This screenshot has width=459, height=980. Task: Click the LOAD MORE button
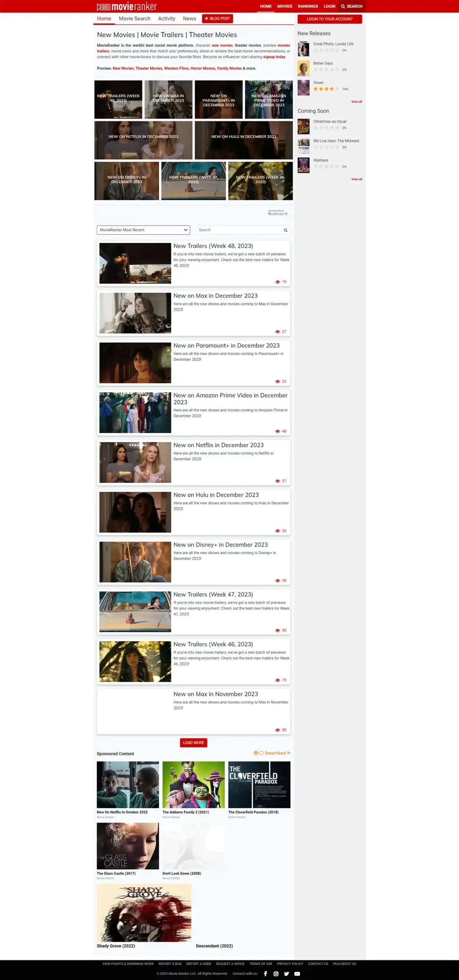[x=194, y=742]
